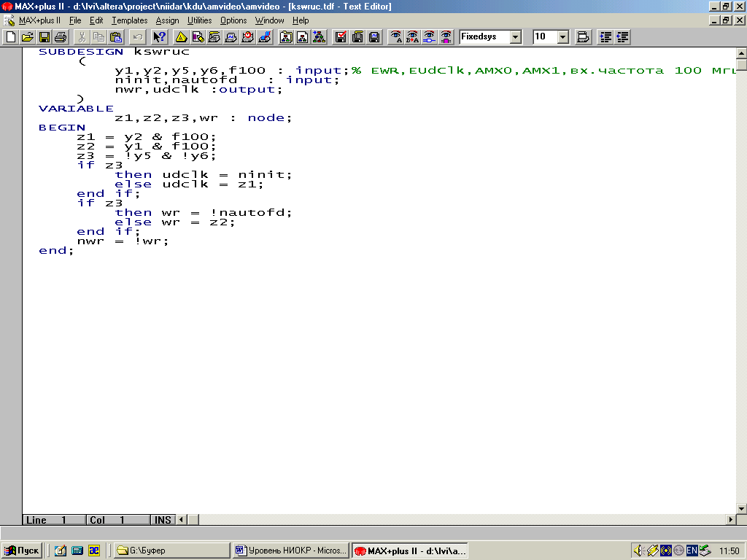Open the Utilities menu

tap(199, 20)
